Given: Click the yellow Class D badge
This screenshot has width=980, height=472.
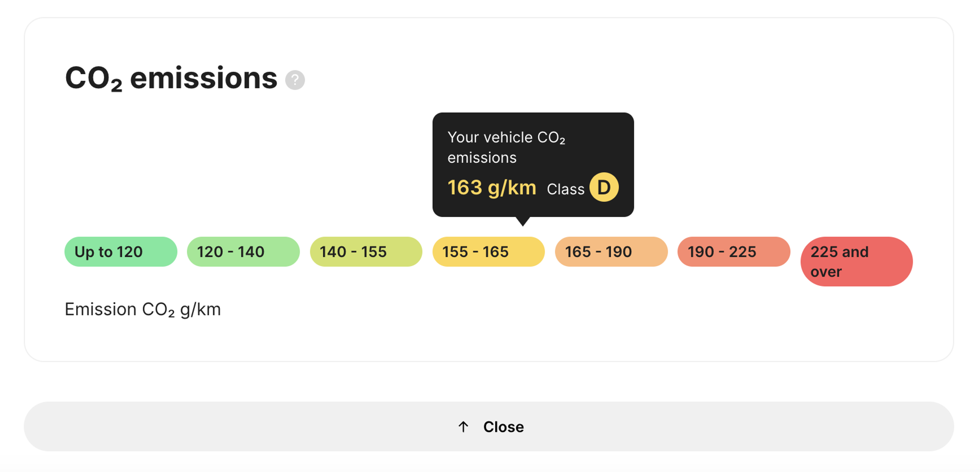Looking at the screenshot, I should pos(604,187).
